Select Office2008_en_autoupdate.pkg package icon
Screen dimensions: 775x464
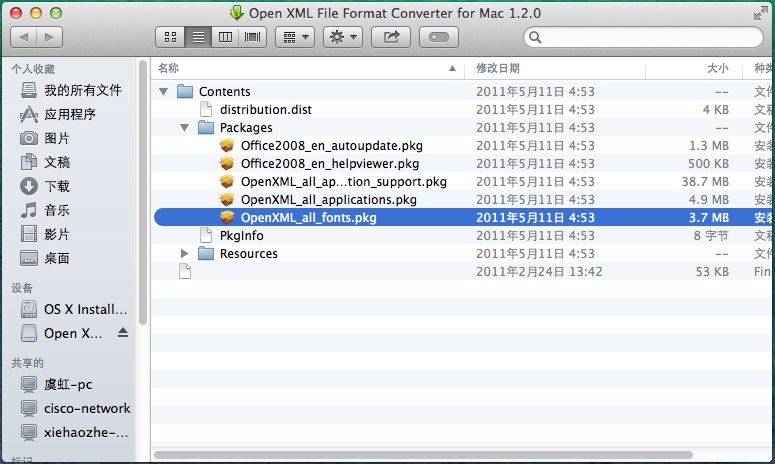tap(227, 145)
